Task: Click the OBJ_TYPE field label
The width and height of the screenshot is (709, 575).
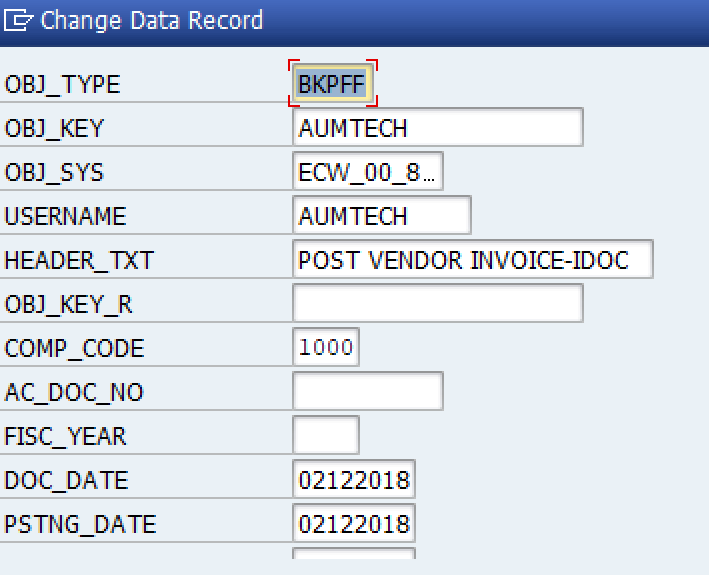Action: pyautogui.click(x=62, y=85)
